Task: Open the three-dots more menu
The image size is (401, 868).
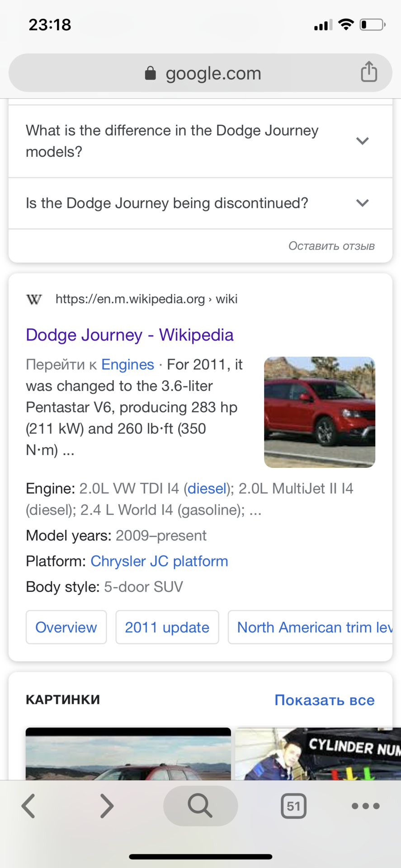Action: point(365,806)
